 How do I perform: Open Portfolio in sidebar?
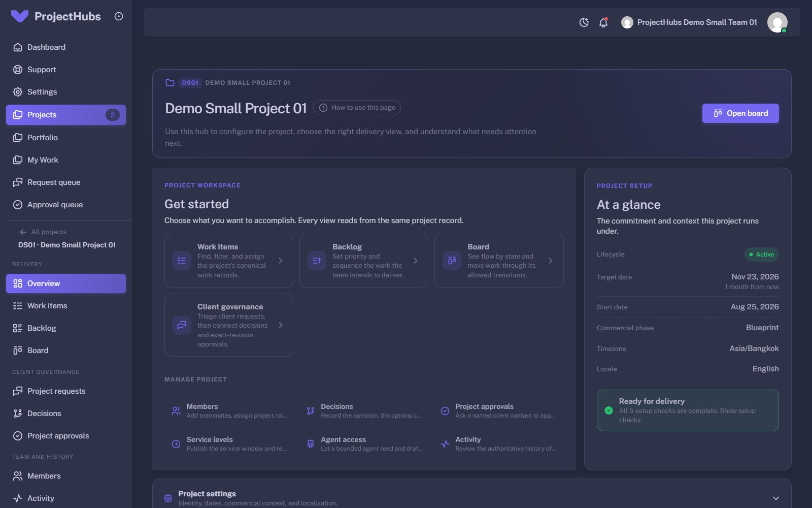(x=66, y=138)
